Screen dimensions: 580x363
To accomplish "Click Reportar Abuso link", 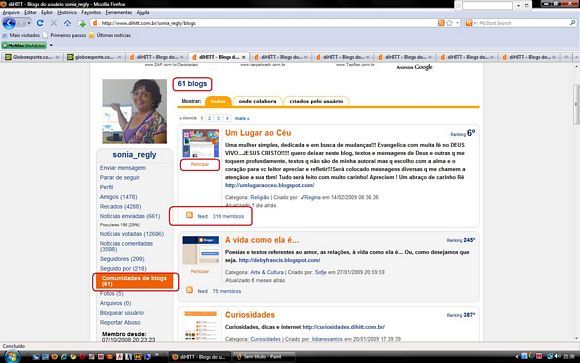I will coord(120,323).
